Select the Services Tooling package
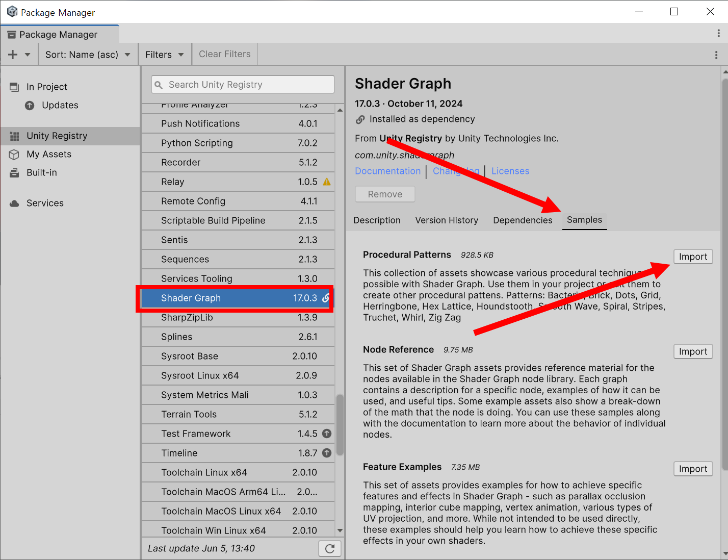The width and height of the screenshot is (728, 560). (238, 278)
